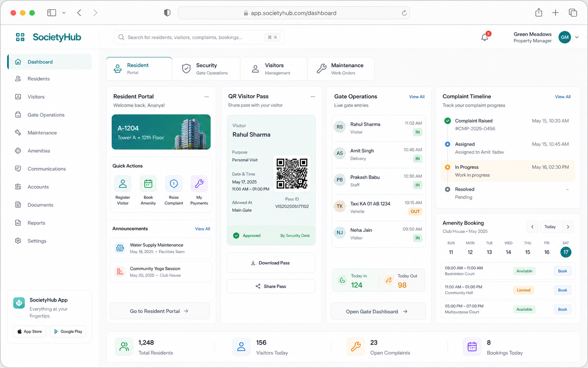Image resolution: width=588 pixels, height=368 pixels.
Task: Reload the page with the refresh icon
Action: coord(404,13)
